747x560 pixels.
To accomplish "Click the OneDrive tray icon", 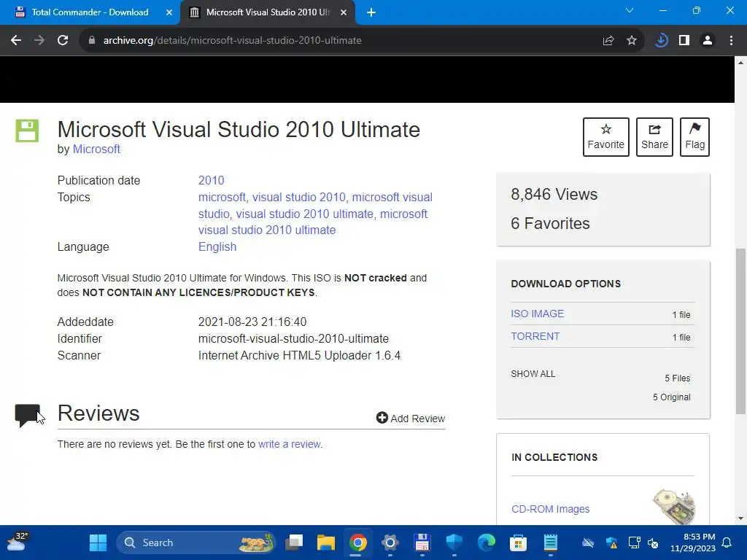I will click(588, 542).
